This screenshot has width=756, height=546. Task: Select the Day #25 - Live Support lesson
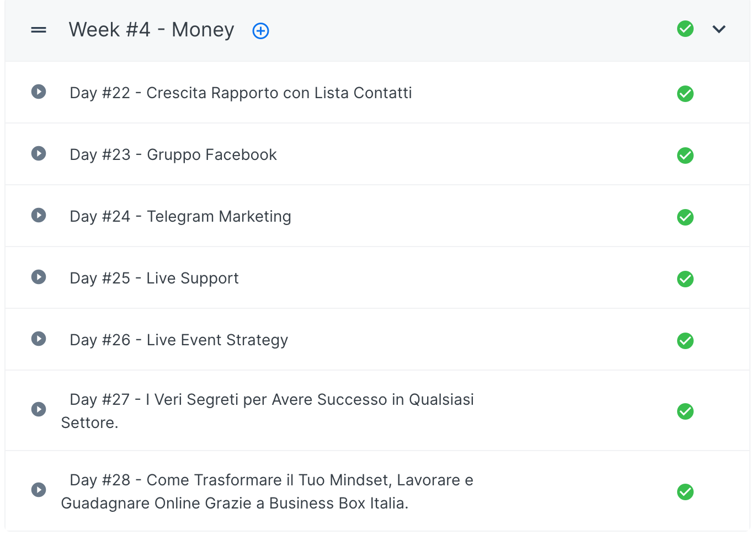point(154,278)
